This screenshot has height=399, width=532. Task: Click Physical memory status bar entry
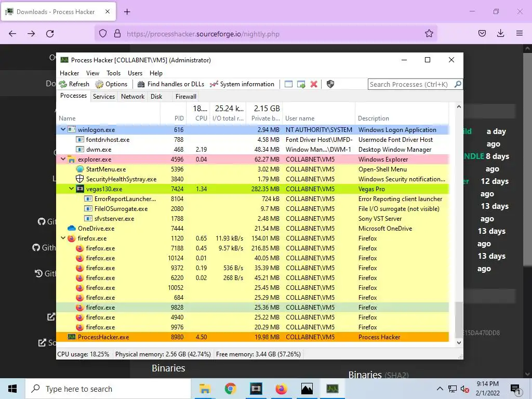[x=163, y=354]
